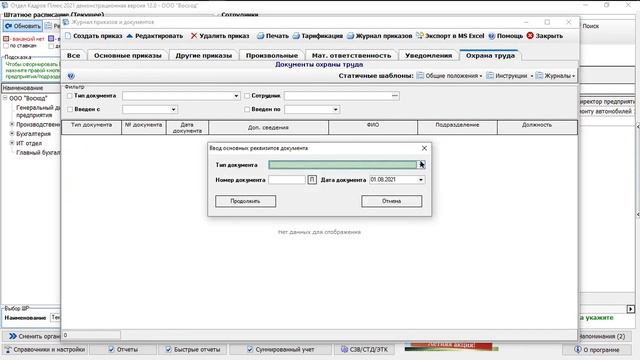Click the Сотрудник filter input field

pyautogui.click(x=338, y=96)
